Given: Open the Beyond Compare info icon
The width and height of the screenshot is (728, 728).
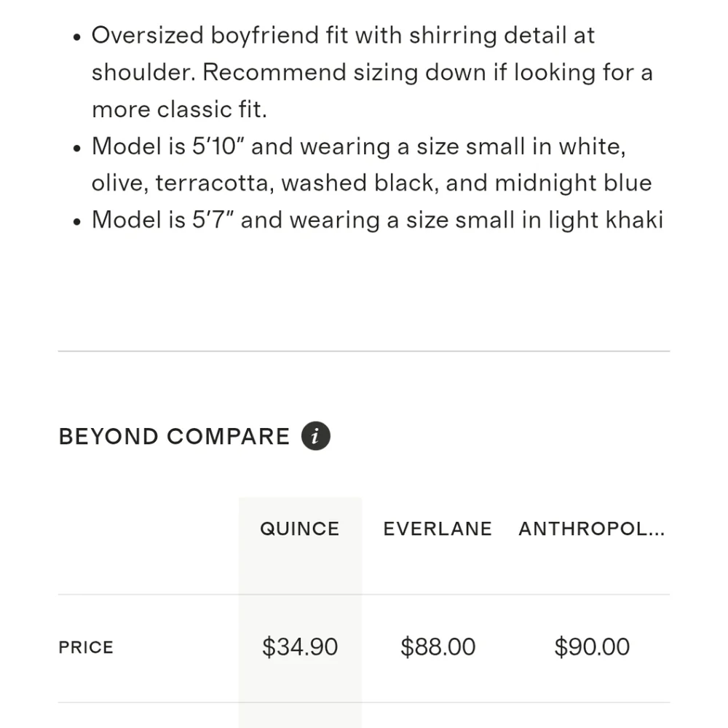Looking at the screenshot, I should 316,436.
